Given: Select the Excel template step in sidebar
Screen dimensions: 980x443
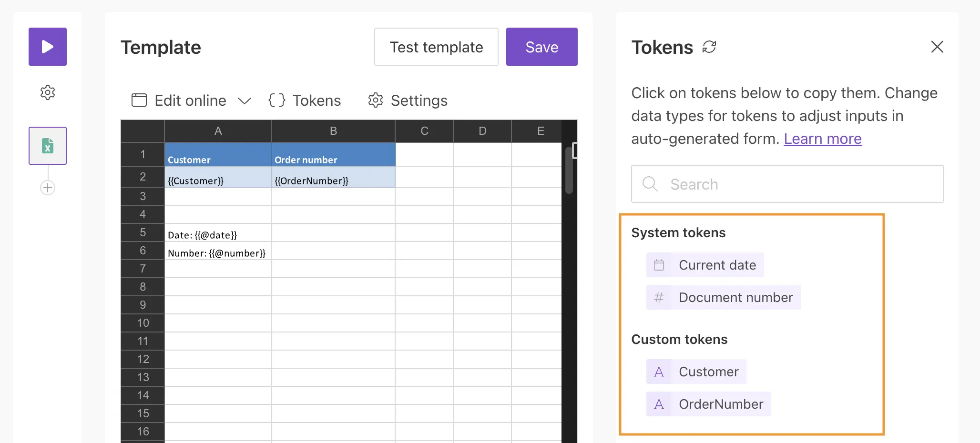Looking at the screenshot, I should (x=47, y=146).
